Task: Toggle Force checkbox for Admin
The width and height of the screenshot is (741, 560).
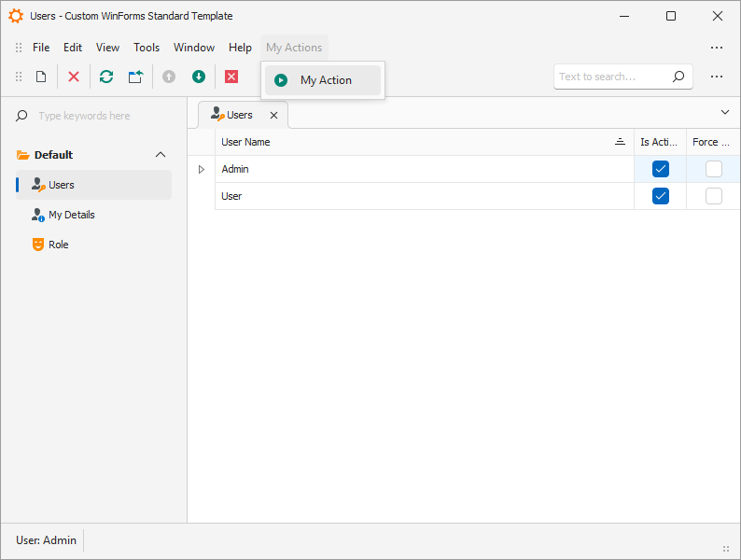Action: pos(714,169)
